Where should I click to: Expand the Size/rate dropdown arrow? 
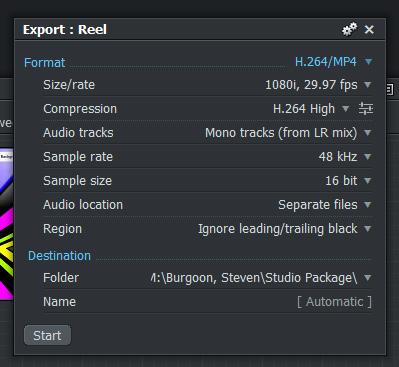point(367,85)
